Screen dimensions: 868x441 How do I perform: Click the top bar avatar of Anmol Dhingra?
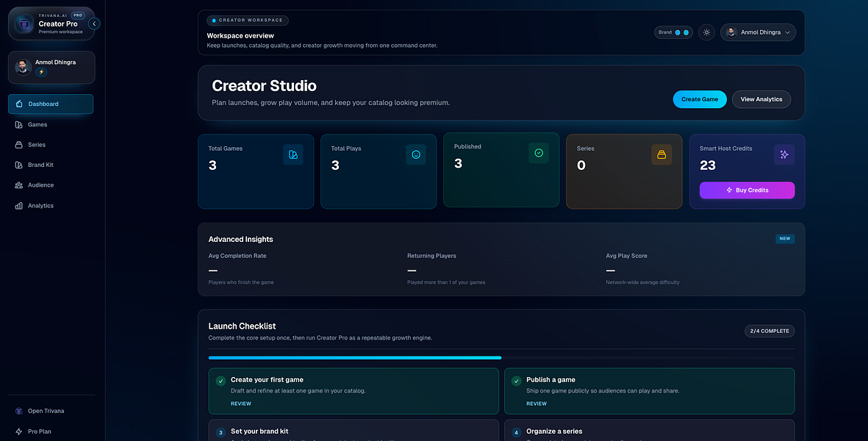coord(731,32)
